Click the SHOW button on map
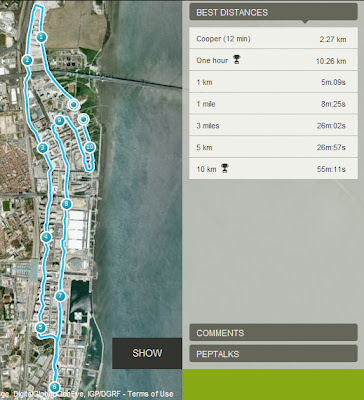Viewport: 364px width, 400px height. pyautogui.click(x=147, y=353)
